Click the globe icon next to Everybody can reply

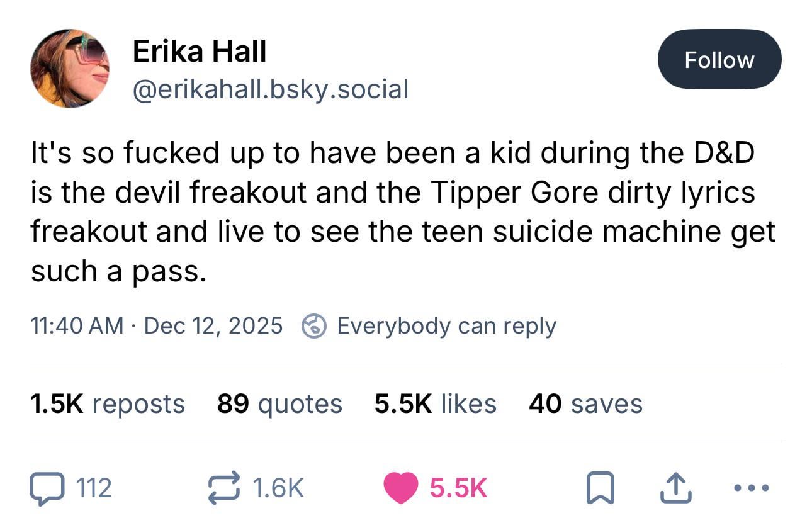pos(314,326)
